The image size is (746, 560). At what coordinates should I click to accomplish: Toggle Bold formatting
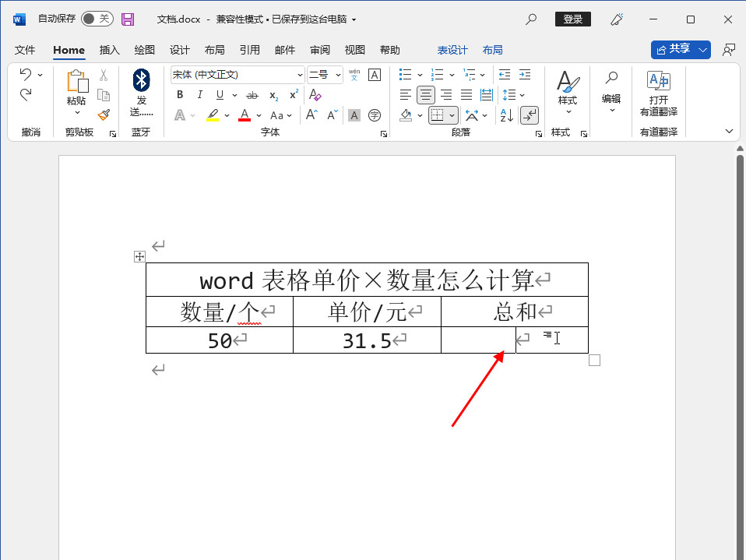click(x=180, y=95)
